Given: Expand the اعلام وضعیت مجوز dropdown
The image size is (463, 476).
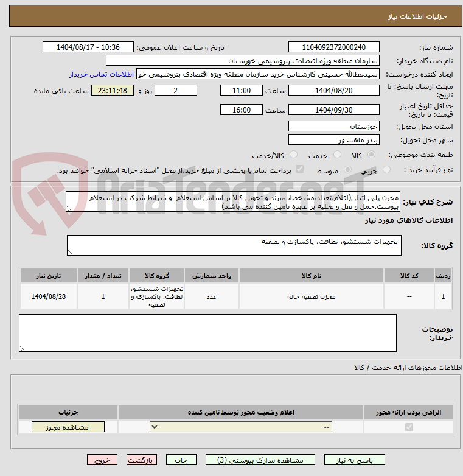Looking at the screenshot, I should (x=241, y=427).
